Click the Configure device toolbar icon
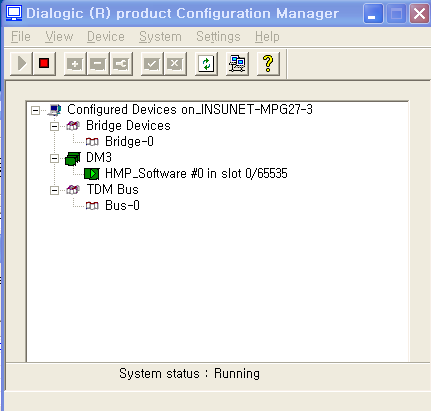 121,63
